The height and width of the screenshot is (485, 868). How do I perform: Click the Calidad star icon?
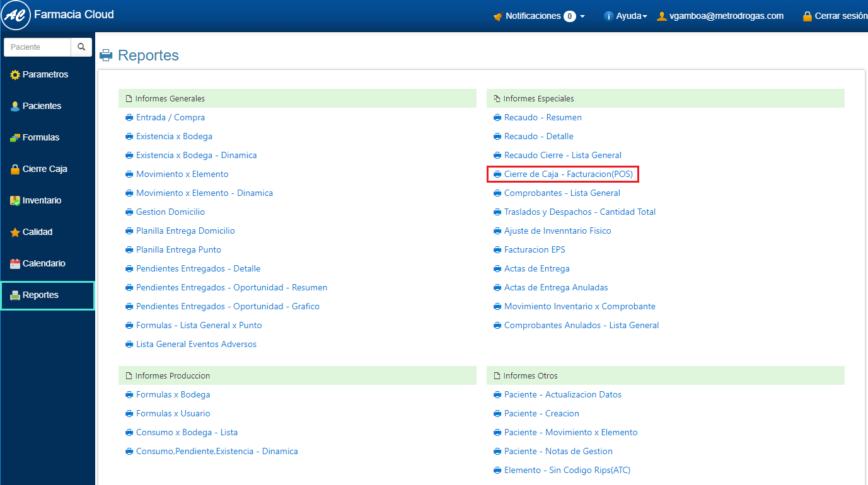pyautogui.click(x=15, y=232)
